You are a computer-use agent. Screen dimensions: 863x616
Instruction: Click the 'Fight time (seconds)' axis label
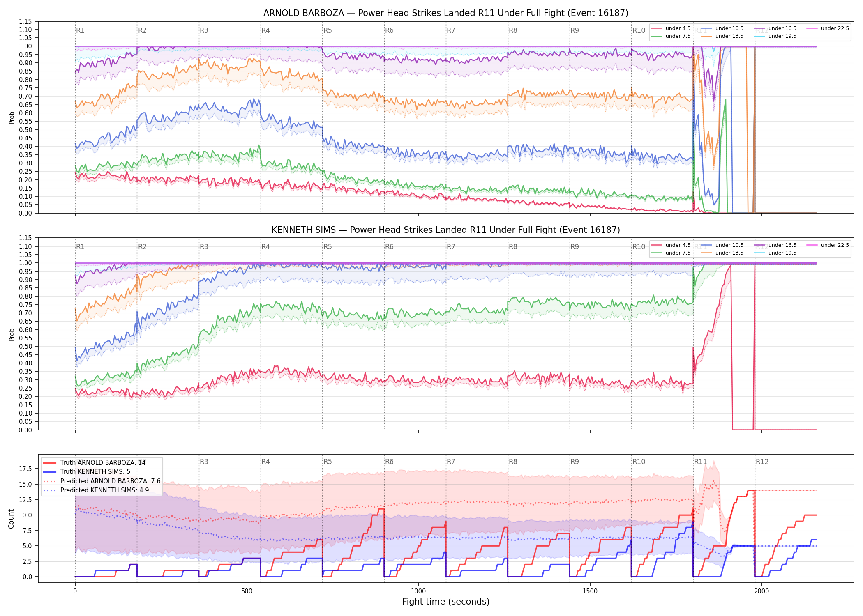tap(446, 602)
